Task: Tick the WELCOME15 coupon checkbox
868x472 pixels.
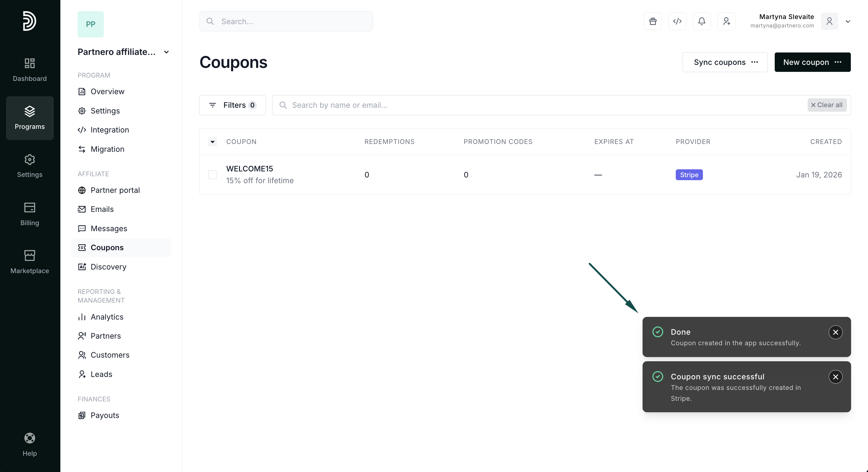Action: tap(212, 174)
